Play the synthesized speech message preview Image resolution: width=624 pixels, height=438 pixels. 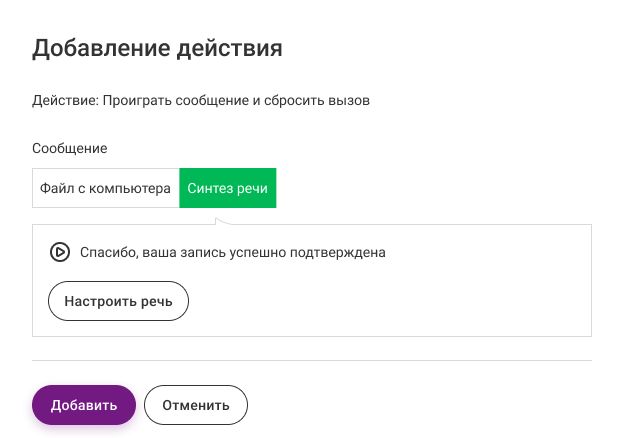[60, 252]
